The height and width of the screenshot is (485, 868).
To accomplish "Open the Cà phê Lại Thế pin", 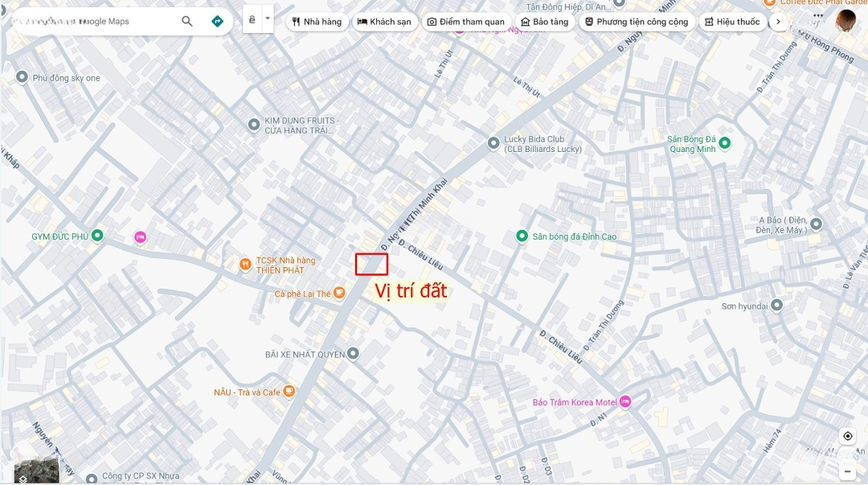I will pos(339,294).
